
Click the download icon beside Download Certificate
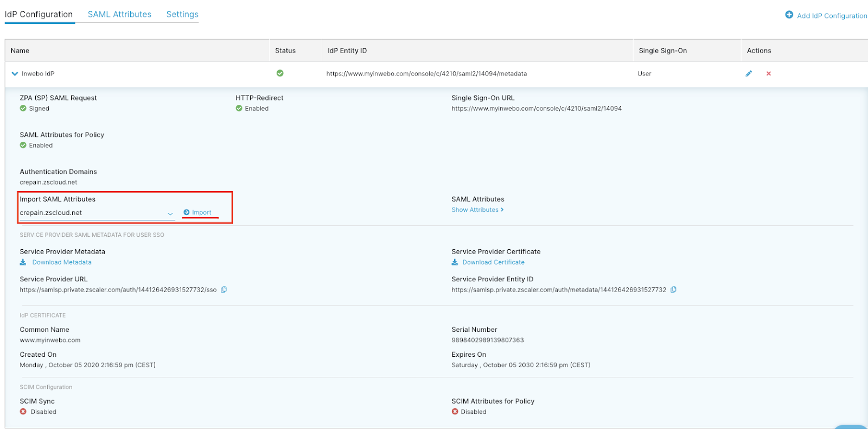[x=455, y=262]
